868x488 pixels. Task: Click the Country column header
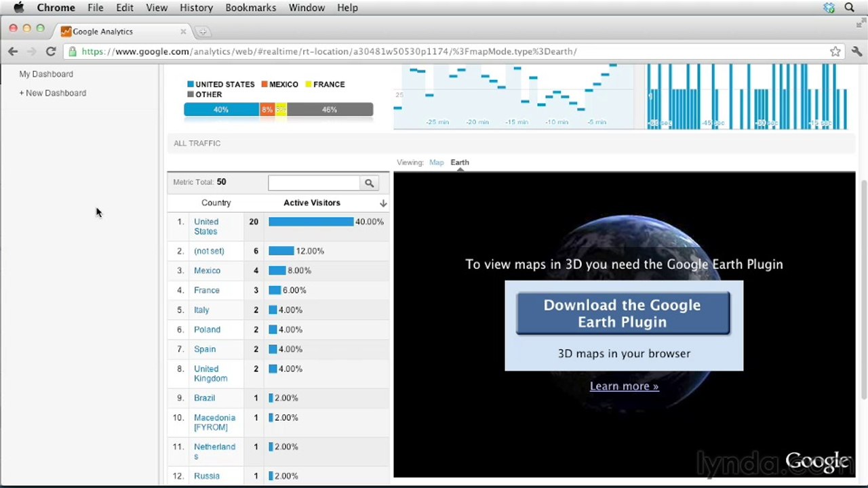click(x=216, y=203)
